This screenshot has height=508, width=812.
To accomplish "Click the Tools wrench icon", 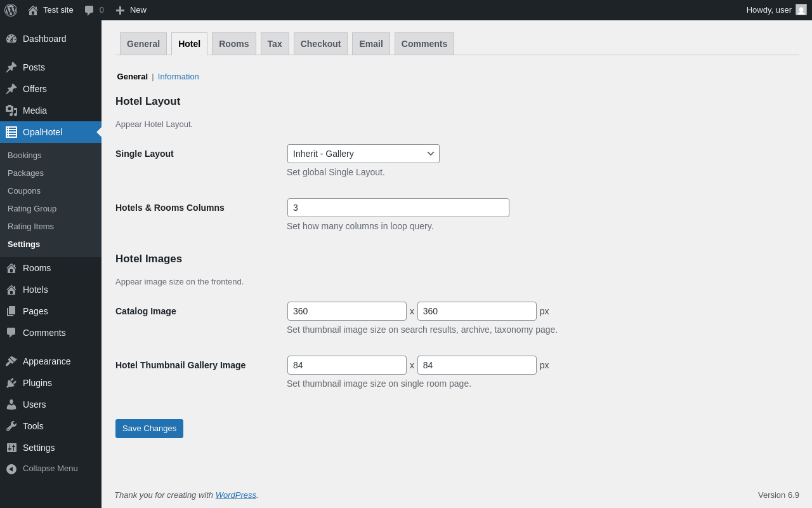I will click(11, 426).
